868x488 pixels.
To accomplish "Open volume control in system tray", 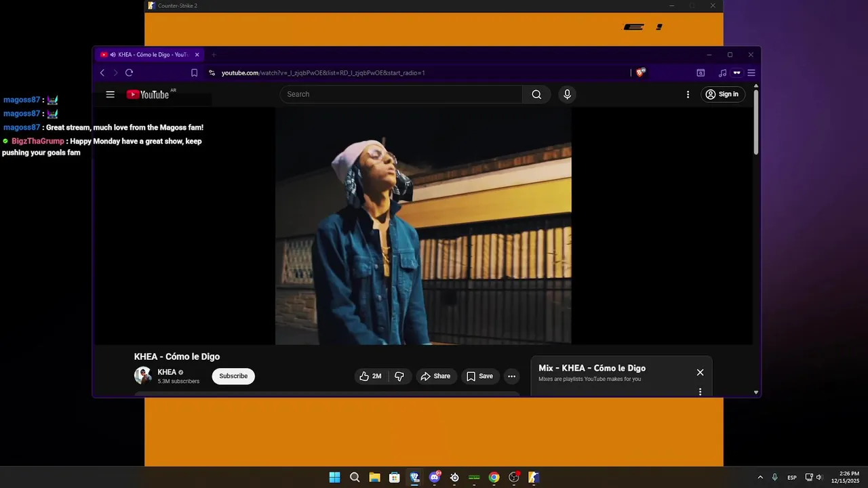I will pos(819,477).
